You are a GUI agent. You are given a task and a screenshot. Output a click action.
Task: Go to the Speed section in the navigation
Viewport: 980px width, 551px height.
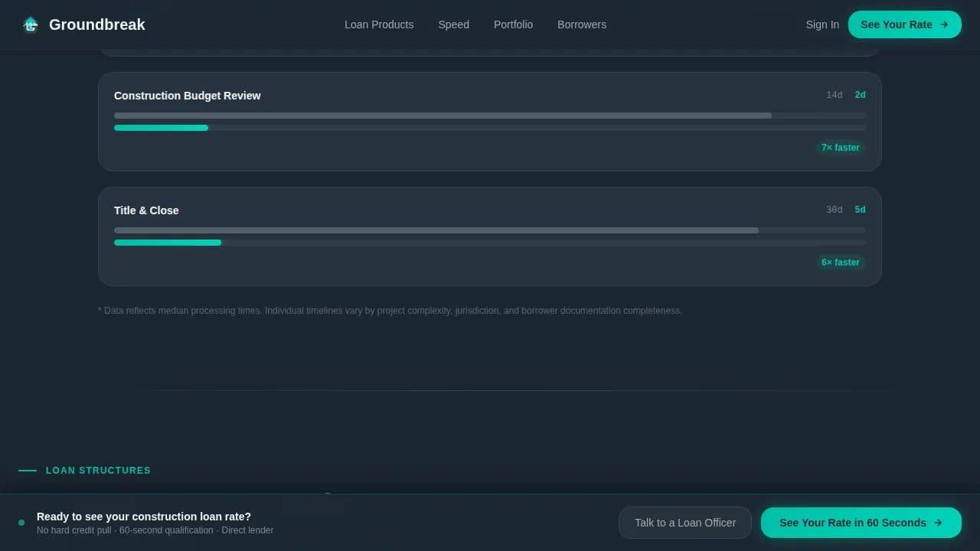tap(453, 24)
